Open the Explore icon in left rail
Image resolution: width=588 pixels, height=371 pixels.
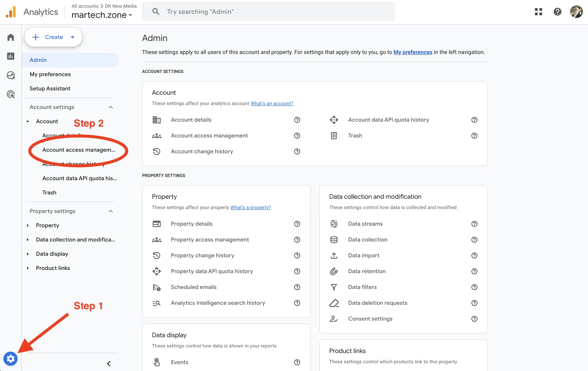[11, 75]
